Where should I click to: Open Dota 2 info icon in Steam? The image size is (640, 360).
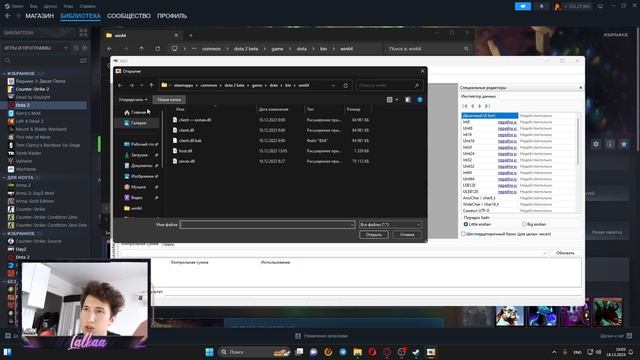click(610, 144)
